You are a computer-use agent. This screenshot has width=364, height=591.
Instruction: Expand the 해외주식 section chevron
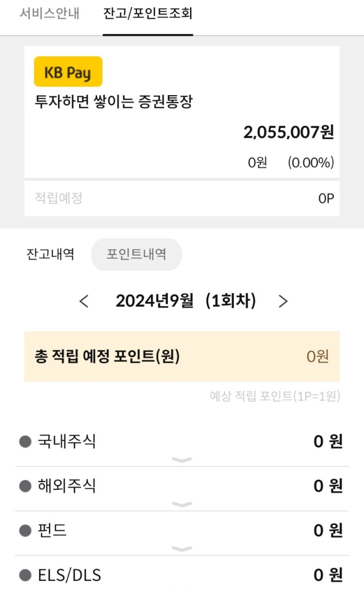tap(182, 504)
